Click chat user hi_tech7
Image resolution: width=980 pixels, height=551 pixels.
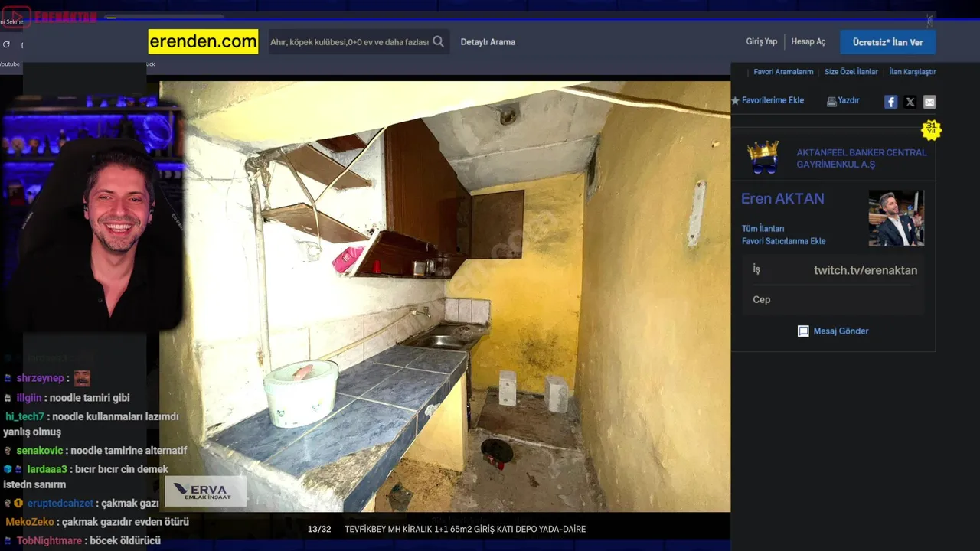[24, 417]
